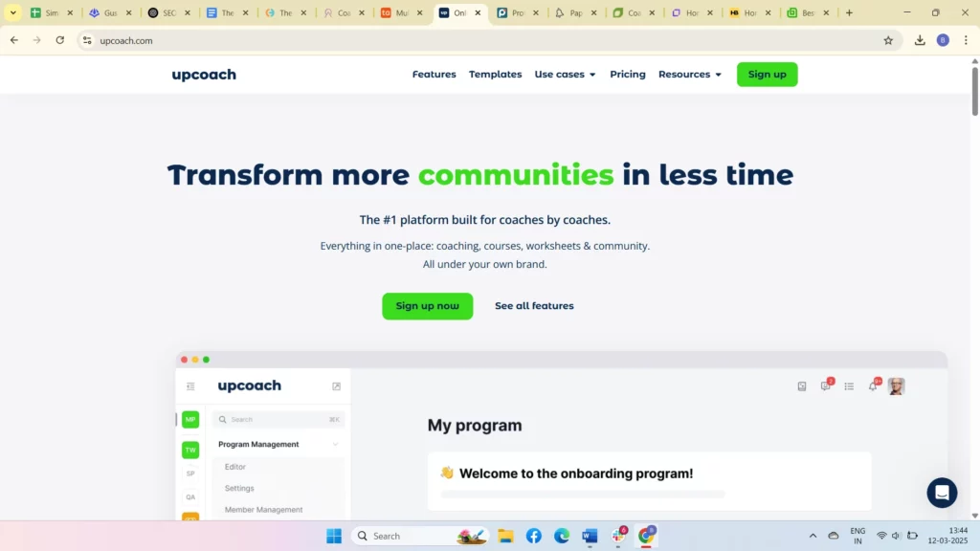This screenshot has width=980, height=551.
Task: Go to the Pricing page
Action: [627, 75]
